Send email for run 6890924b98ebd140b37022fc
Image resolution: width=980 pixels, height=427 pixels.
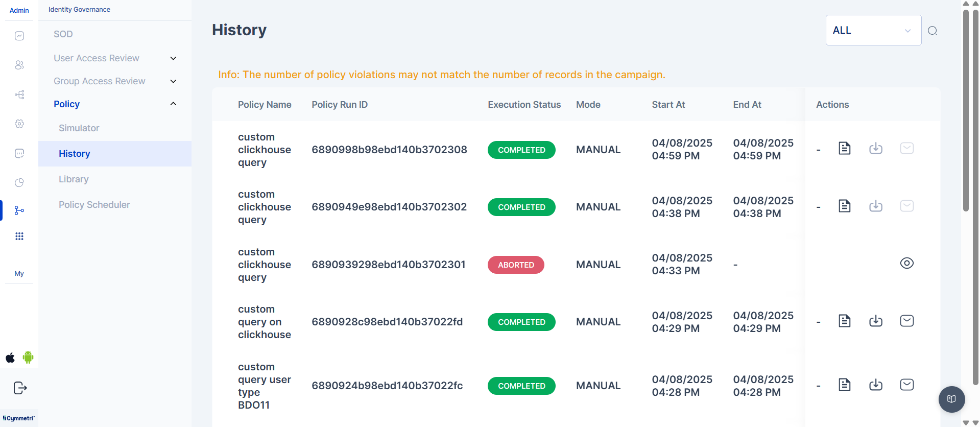click(906, 385)
